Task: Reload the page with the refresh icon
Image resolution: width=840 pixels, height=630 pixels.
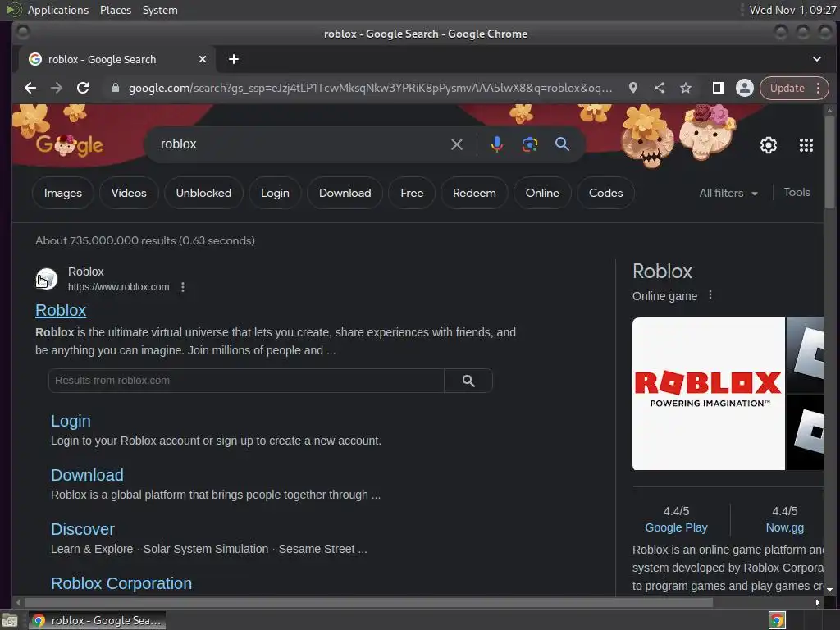Action: coord(83,88)
